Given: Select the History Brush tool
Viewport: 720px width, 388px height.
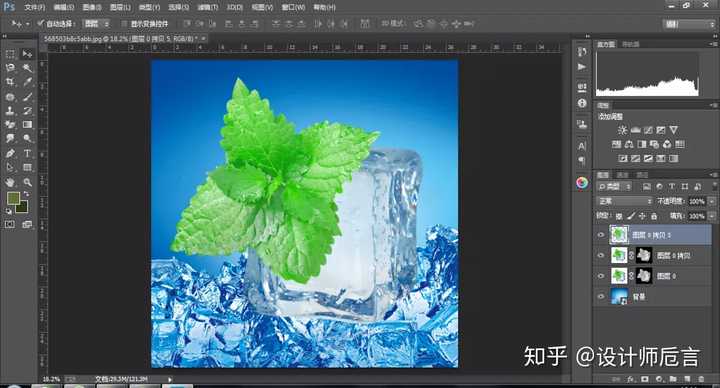Looking at the screenshot, I should coord(28,111).
